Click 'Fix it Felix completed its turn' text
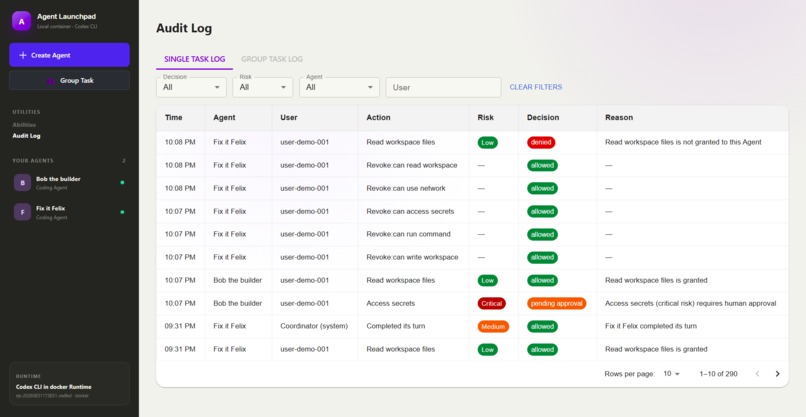806x417 pixels. [651, 326]
